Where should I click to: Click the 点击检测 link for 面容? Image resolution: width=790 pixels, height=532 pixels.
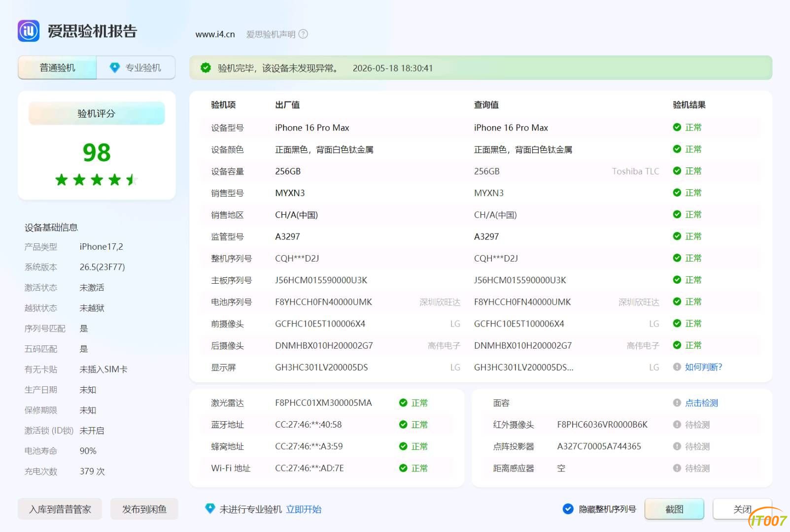pos(701,403)
